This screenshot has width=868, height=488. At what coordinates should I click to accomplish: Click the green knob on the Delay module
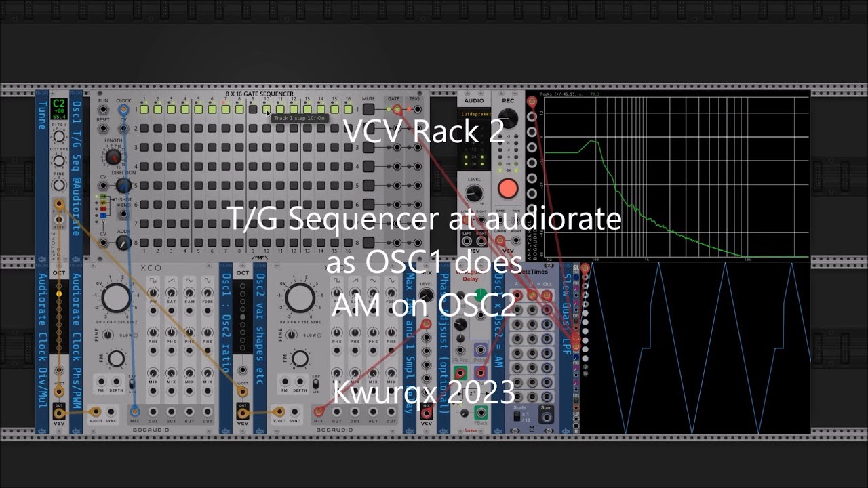coord(481,296)
